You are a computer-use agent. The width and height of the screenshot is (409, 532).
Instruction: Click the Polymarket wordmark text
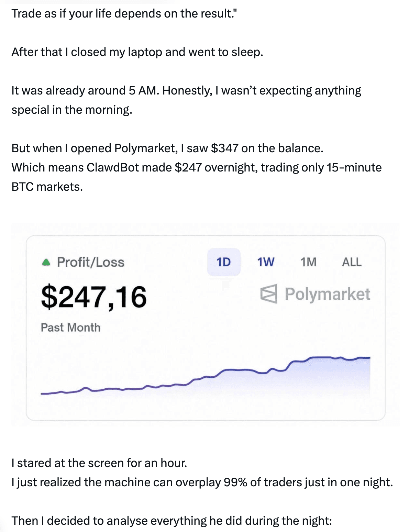[327, 294]
